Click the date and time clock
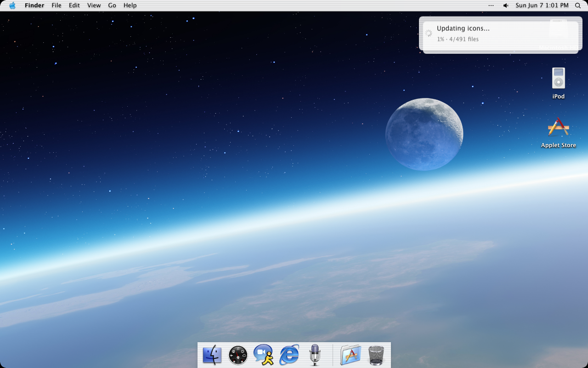Image resolution: width=588 pixels, height=368 pixels. (x=542, y=6)
